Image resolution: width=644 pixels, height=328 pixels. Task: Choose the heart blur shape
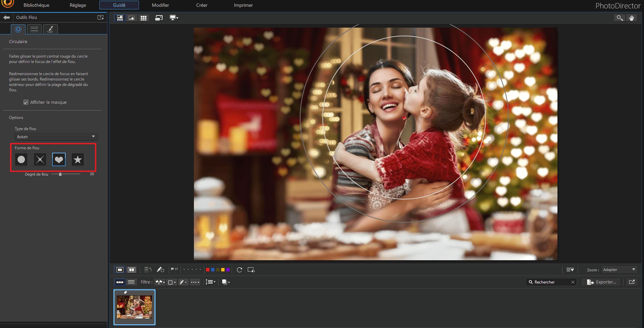point(59,159)
